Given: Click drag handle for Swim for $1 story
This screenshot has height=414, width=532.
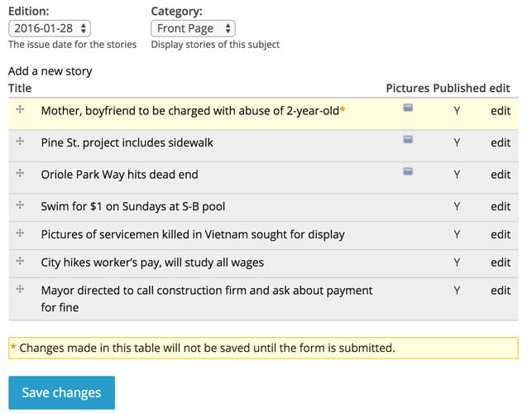Looking at the screenshot, I should click(x=20, y=205).
